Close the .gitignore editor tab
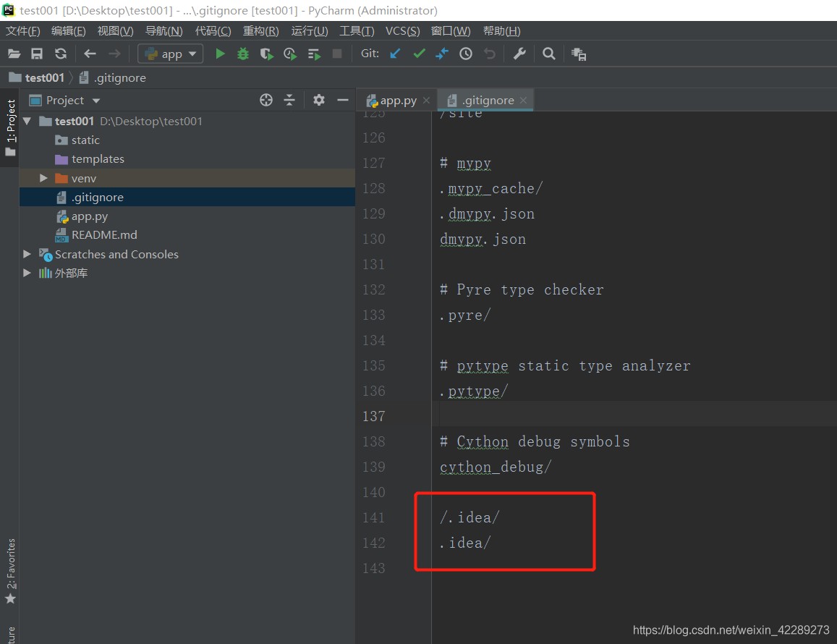Image resolution: width=837 pixels, height=644 pixels. 523,101
